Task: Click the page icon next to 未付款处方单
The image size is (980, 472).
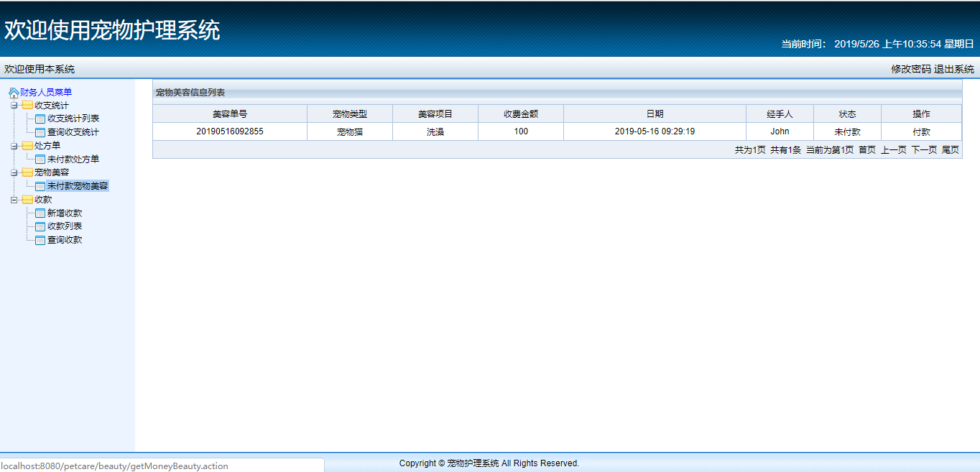Action: pos(40,159)
